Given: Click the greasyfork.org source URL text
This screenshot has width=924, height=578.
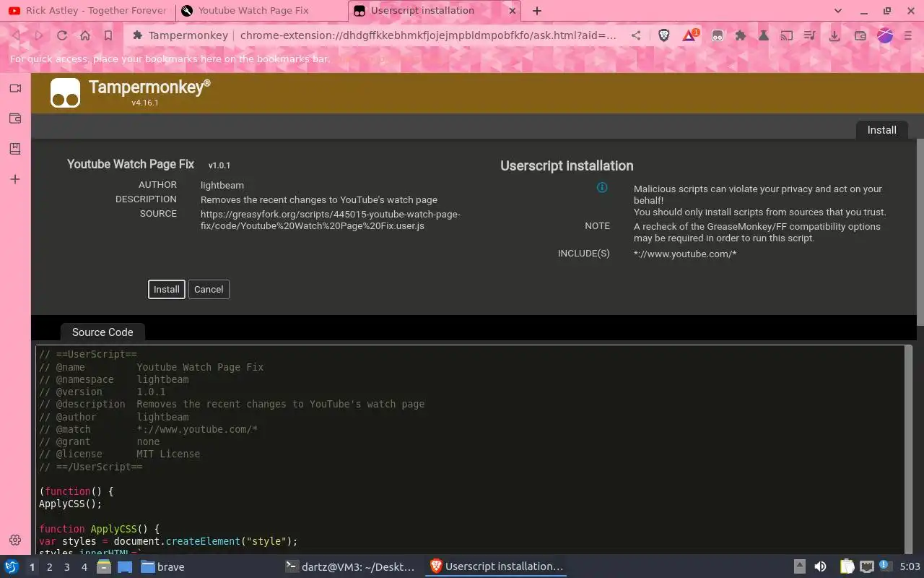Looking at the screenshot, I should click(330, 220).
